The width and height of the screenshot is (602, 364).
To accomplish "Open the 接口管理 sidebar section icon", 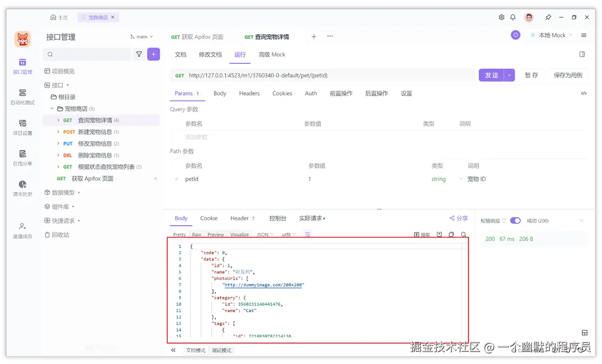I will pos(22,62).
